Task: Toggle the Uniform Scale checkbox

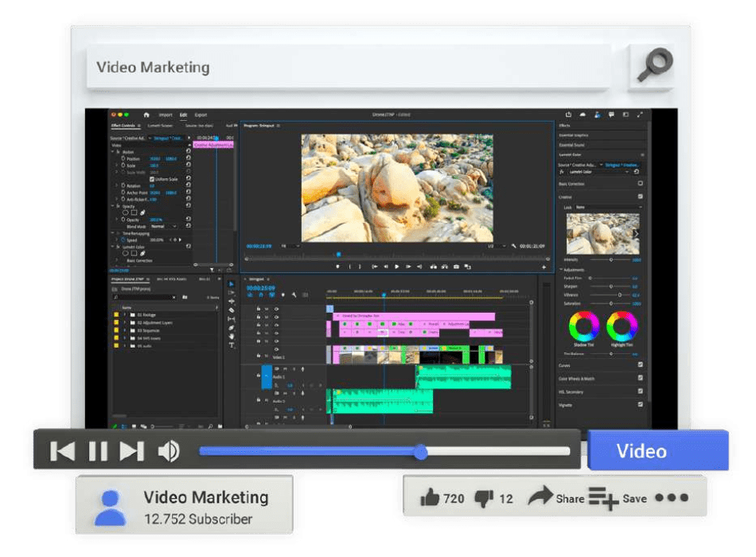Action: pyautogui.click(x=151, y=179)
